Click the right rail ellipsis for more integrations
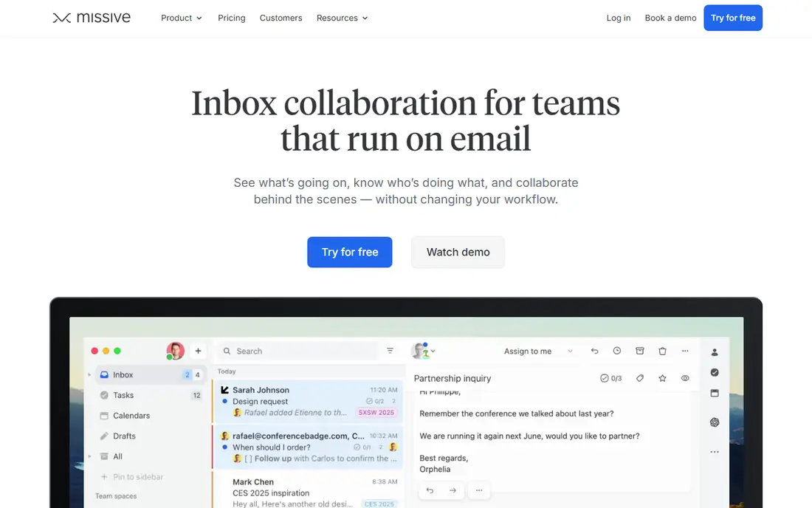Viewport: 812px width, 508px height. pyautogui.click(x=715, y=452)
